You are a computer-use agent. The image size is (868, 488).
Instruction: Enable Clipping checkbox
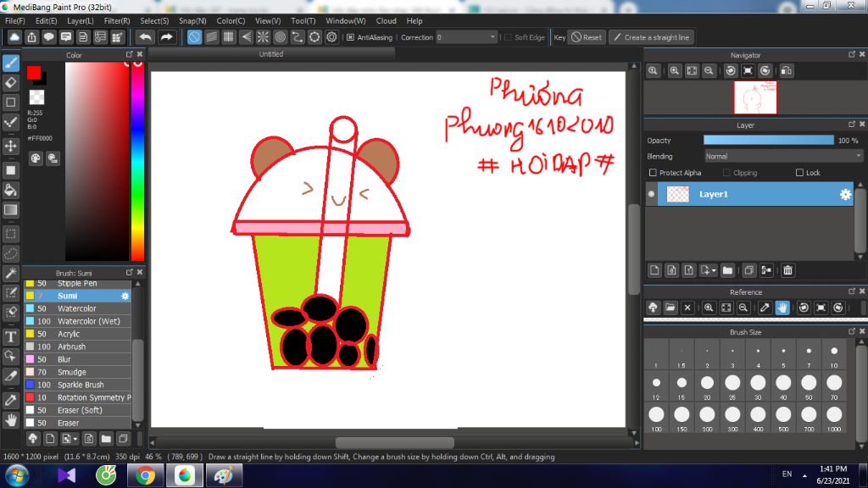(726, 173)
